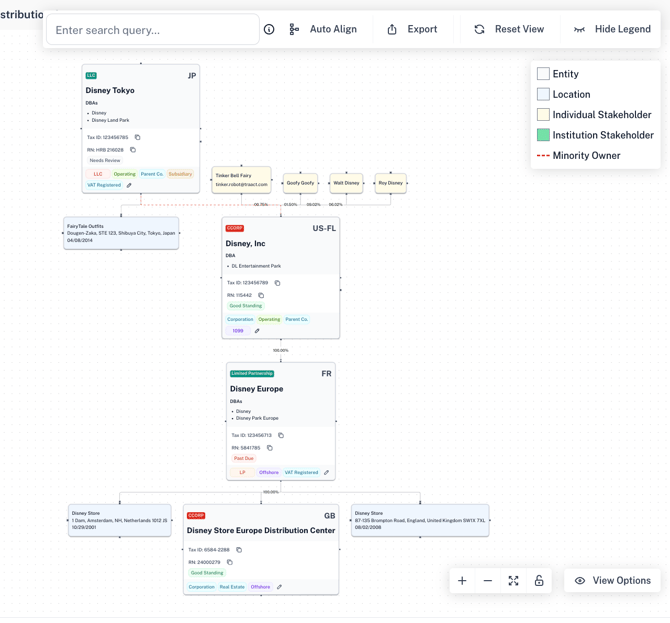Open View Options

(612, 580)
